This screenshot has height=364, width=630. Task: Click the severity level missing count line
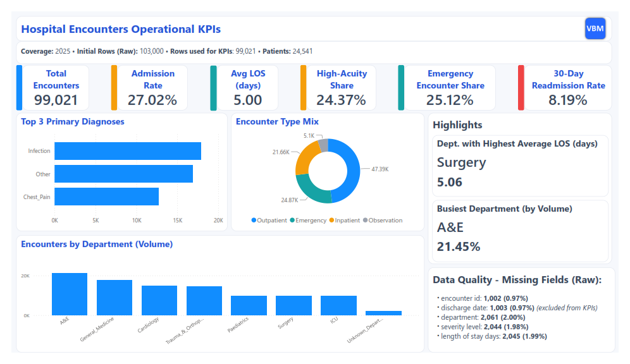click(x=485, y=327)
